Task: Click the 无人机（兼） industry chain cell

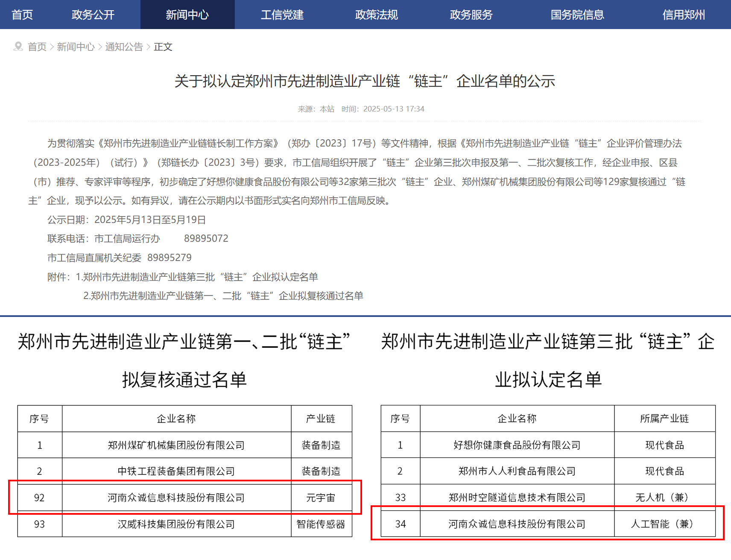Action: pyautogui.click(x=665, y=498)
